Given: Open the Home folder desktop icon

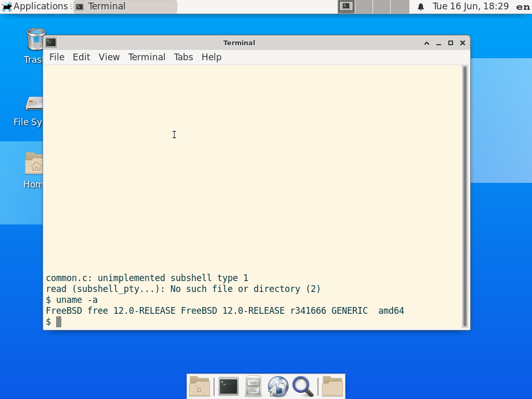Looking at the screenshot, I should [x=34, y=164].
